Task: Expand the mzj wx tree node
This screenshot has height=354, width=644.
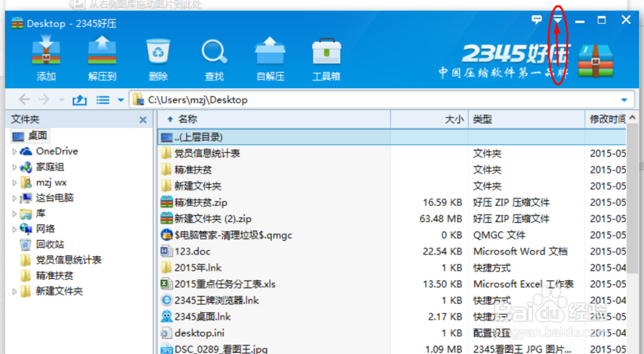Action: (x=14, y=183)
